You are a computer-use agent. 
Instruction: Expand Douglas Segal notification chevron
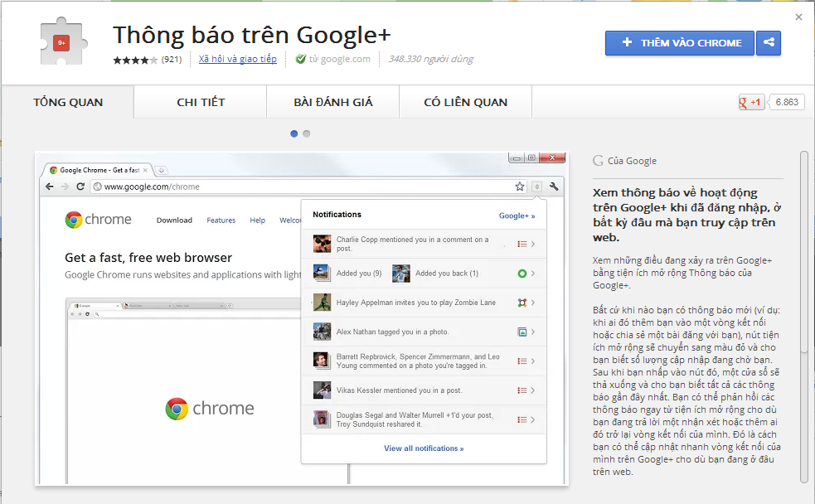(533, 419)
